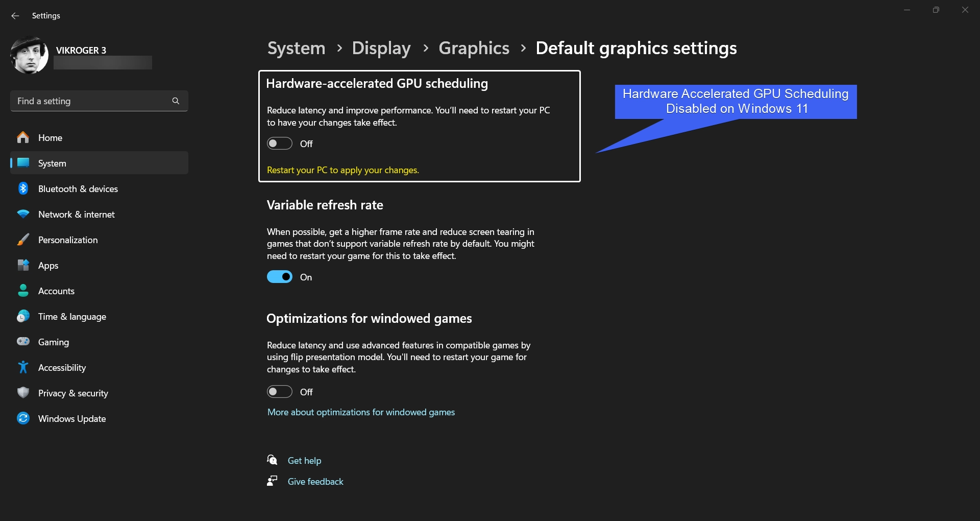Click the VIKROGER 3 profile picture

(30, 55)
